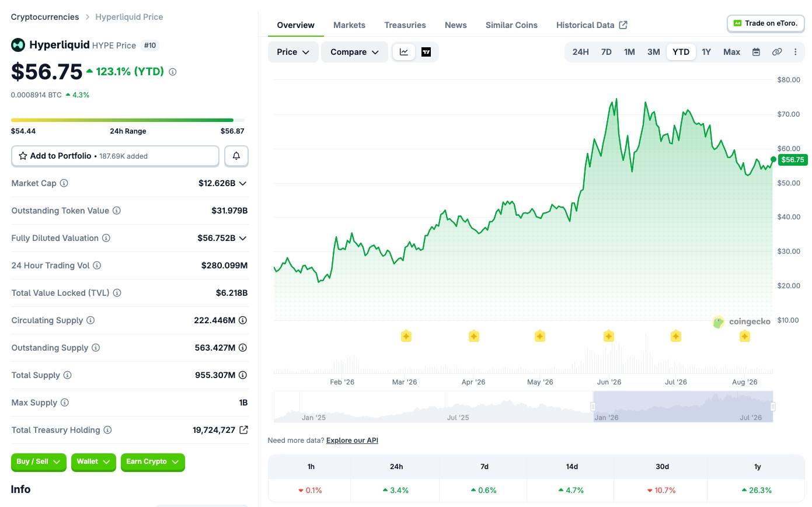Screen dimensions: 812x507
Task: Switch to TradingView chart icon
Action: point(426,52)
